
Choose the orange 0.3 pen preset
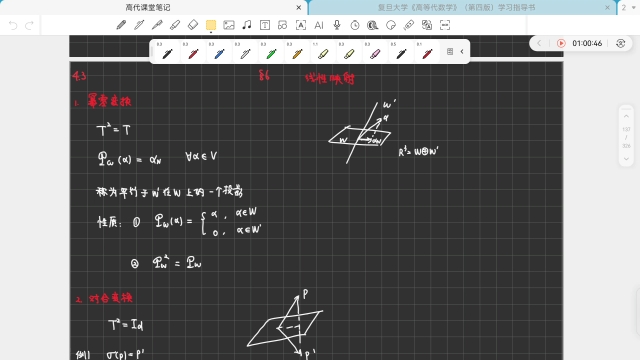pos(298,51)
